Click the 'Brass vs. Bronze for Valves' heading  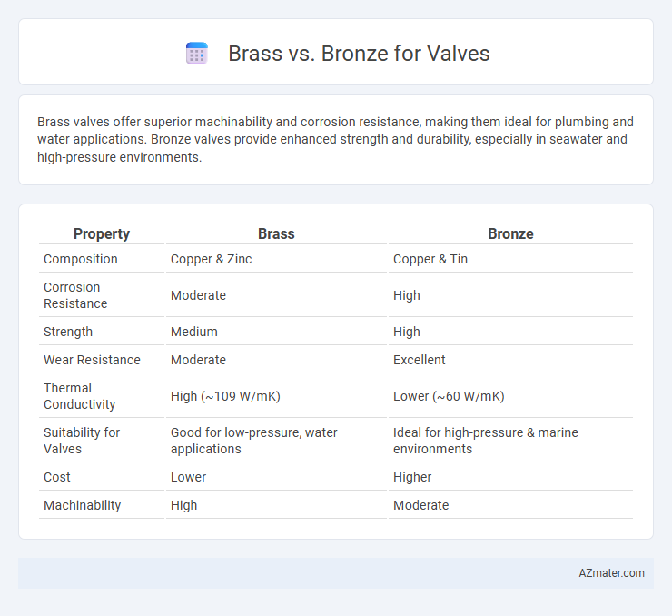[x=359, y=54]
